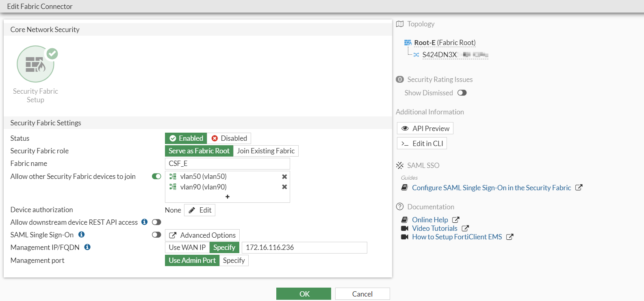The width and height of the screenshot is (644, 301).
Task: Click info icon next to SAML Single Sign-On
Action: (81, 234)
